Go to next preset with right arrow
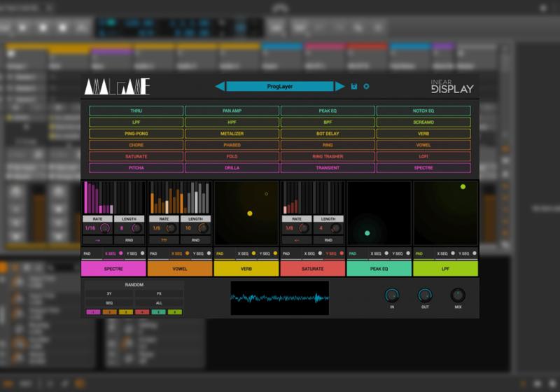560x392 pixels. click(339, 87)
